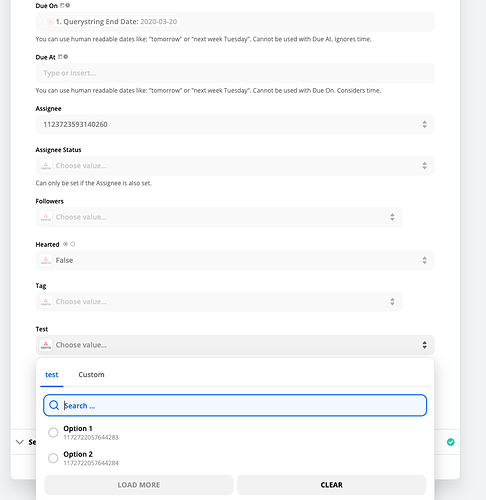Image resolution: width=486 pixels, height=500 pixels.
Task: Click the search magnifier icon
Action: [x=54, y=405]
